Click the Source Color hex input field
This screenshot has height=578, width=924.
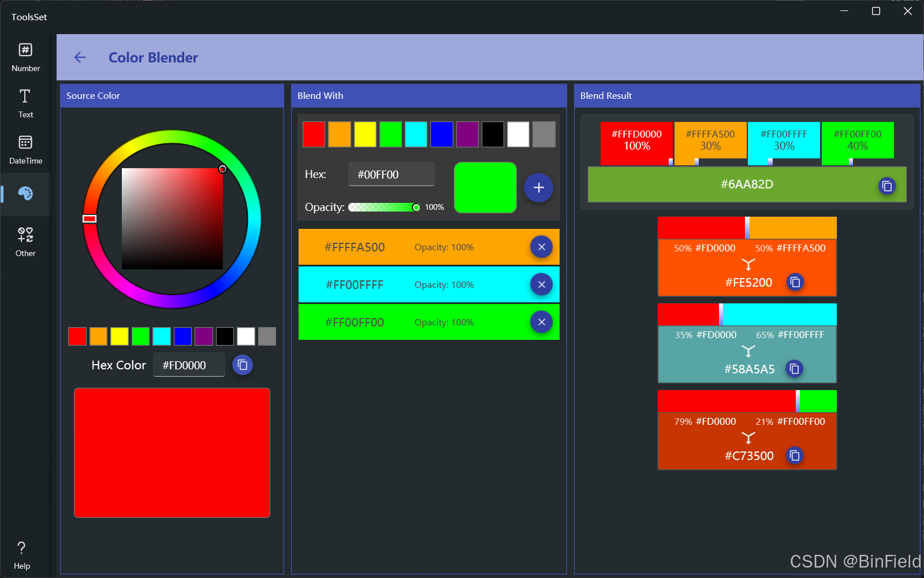coord(189,365)
